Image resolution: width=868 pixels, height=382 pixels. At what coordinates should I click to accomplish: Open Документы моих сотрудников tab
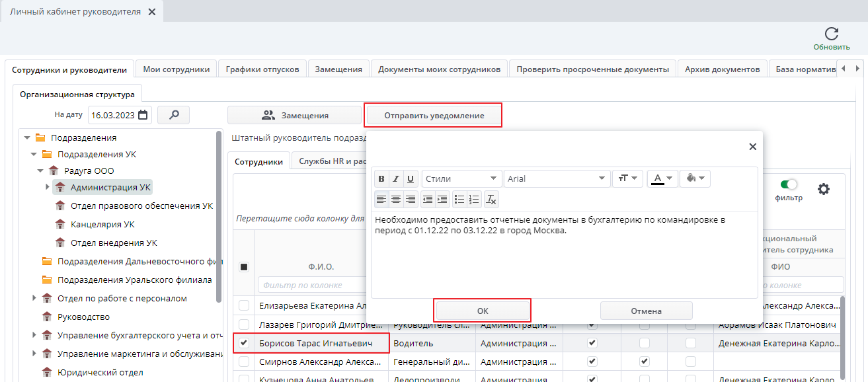[439, 69]
